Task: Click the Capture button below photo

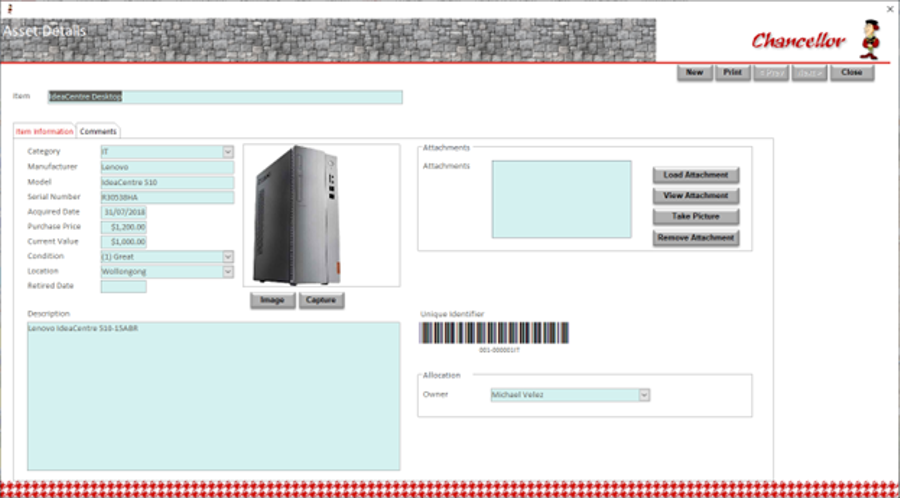Action: (x=321, y=301)
